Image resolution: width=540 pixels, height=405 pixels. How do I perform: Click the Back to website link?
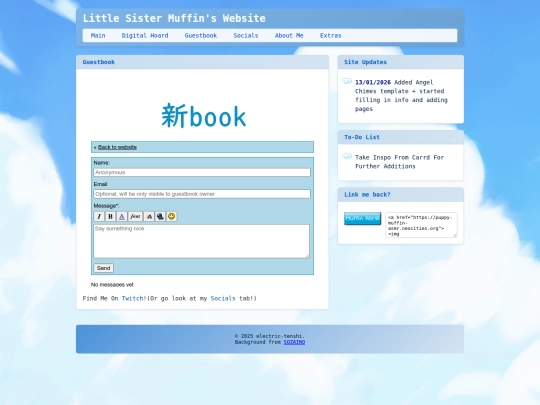[x=117, y=147]
